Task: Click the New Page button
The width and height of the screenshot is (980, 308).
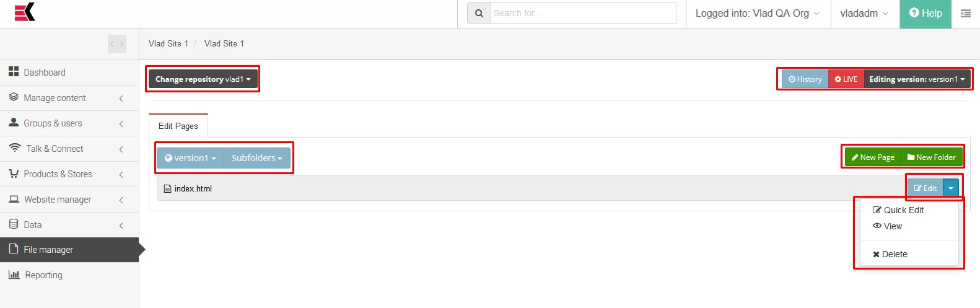Action: [x=873, y=157]
